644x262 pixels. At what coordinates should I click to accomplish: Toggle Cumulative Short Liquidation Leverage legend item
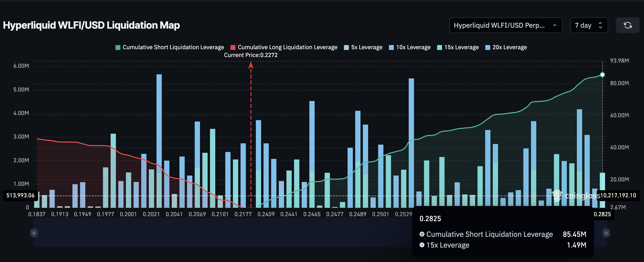[170, 47]
